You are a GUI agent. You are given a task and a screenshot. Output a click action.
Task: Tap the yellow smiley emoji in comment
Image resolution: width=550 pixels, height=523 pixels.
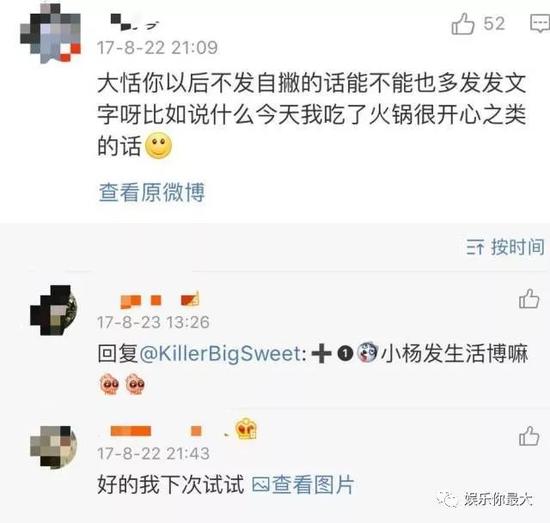pyautogui.click(x=159, y=146)
